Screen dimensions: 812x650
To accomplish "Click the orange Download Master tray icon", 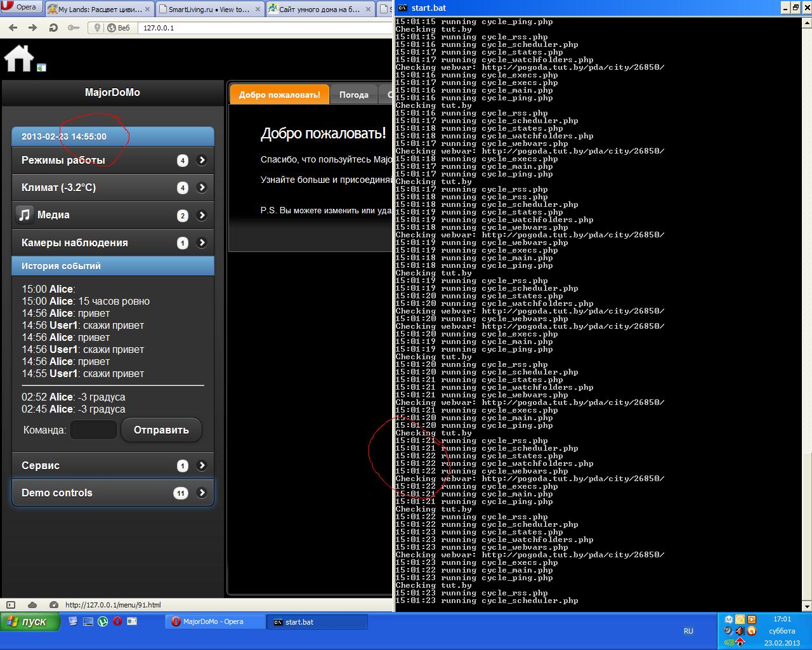I will coord(752,631).
